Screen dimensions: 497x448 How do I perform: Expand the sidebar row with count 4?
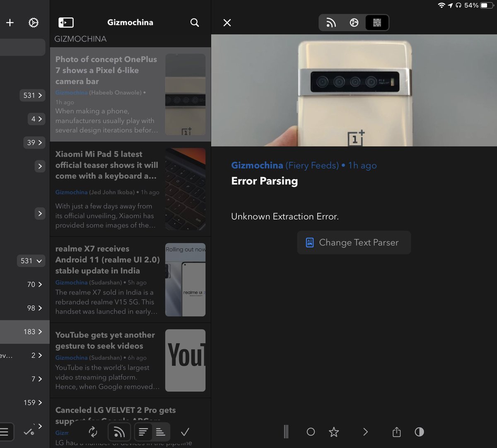[36, 119]
